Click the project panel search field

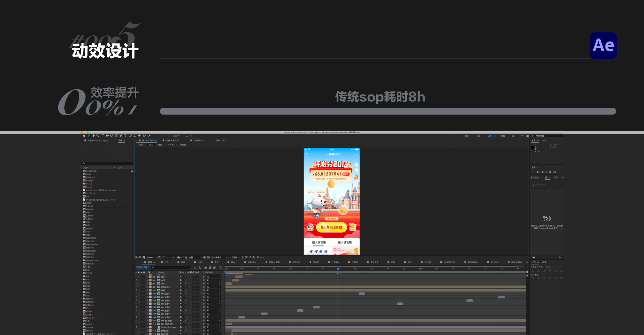[107, 163]
